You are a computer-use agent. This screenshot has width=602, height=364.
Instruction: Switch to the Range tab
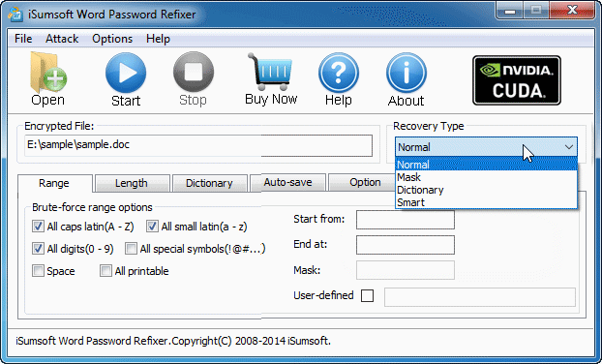point(54,183)
